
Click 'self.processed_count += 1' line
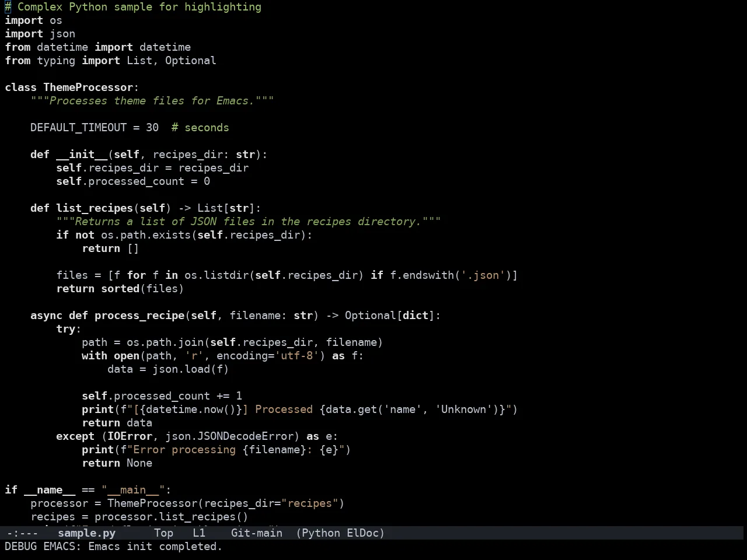pos(162,396)
